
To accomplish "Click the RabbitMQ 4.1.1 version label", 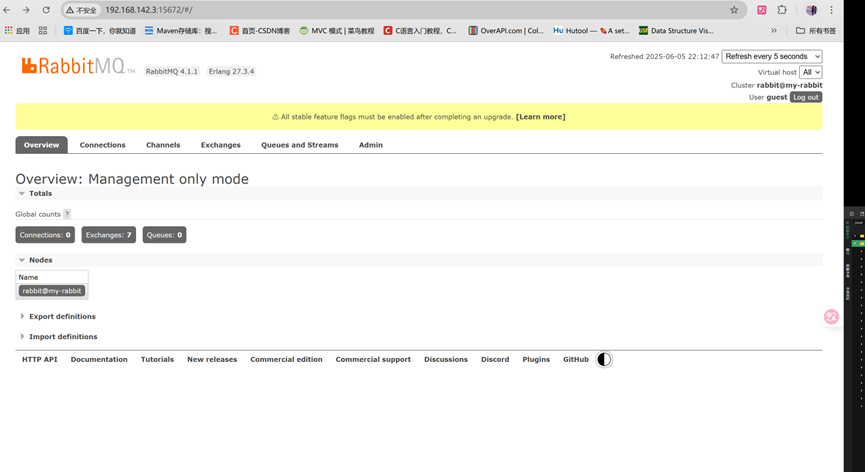I will tap(172, 71).
